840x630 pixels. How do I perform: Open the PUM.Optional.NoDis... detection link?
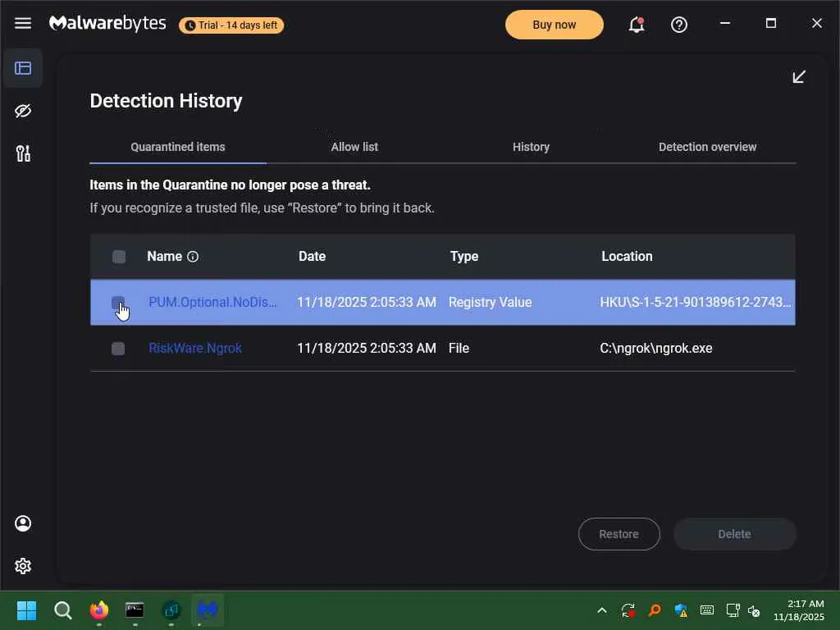[x=212, y=302]
